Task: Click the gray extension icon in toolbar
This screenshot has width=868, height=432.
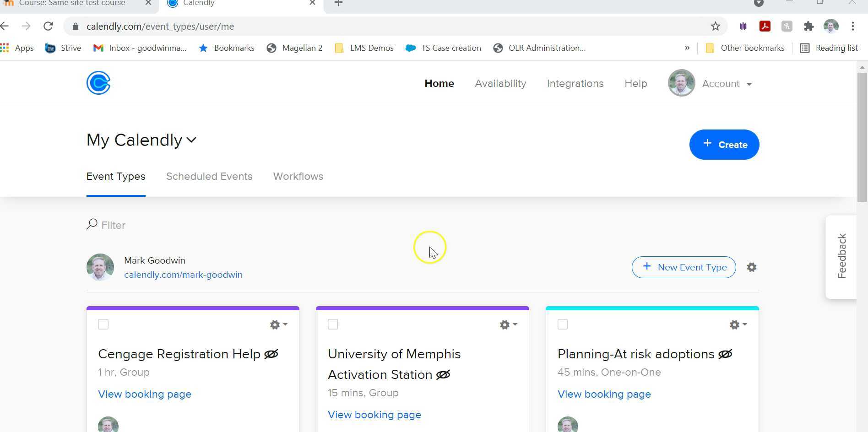Action: (x=787, y=27)
